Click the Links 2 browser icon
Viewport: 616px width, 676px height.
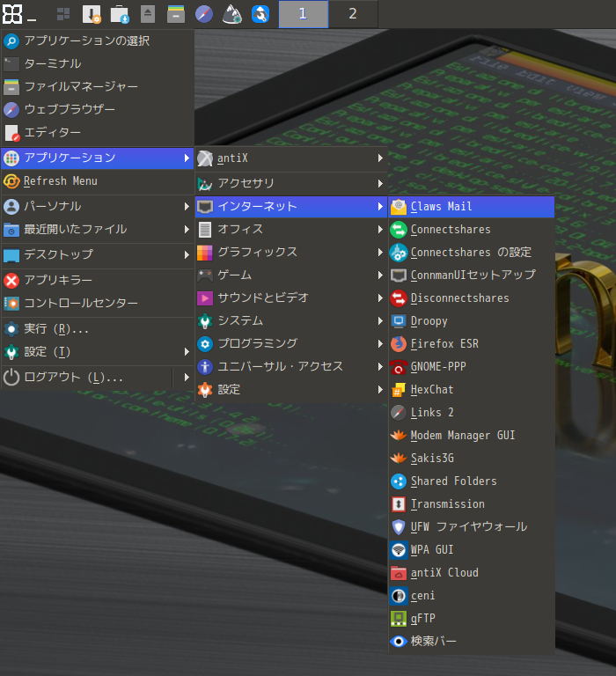(399, 413)
